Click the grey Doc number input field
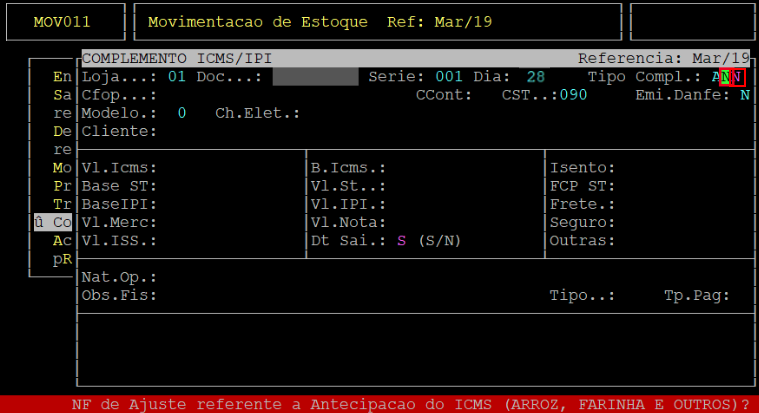 316,77
